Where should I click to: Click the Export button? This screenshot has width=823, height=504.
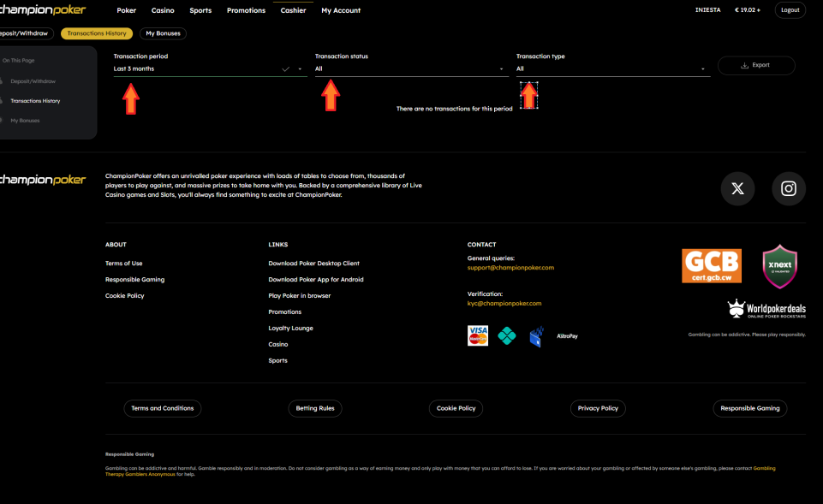pos(755,65)
